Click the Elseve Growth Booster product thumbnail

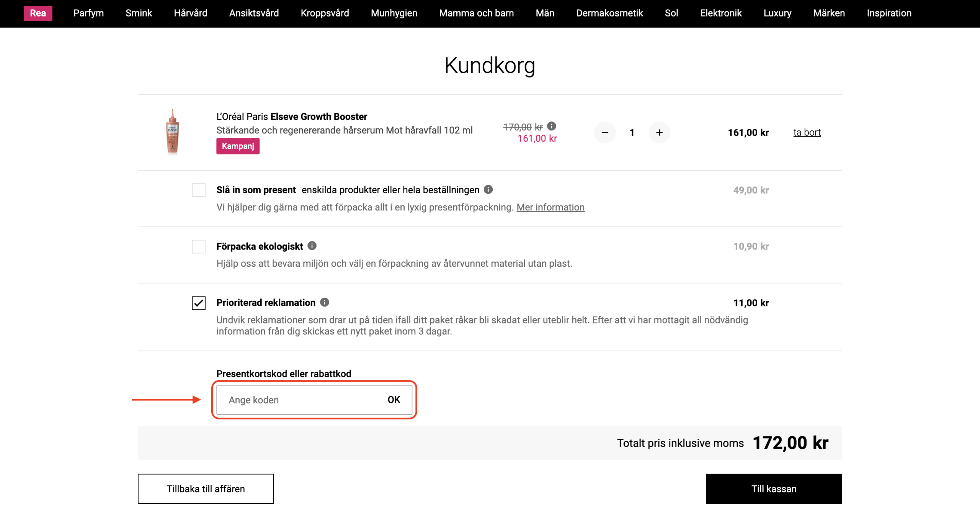pyautogui.click(x=173, y=132)
